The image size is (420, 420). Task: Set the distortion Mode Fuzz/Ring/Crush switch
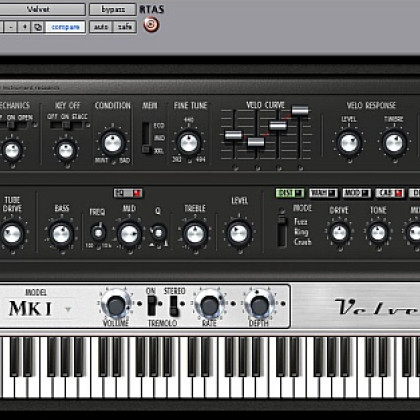point(282,232)
